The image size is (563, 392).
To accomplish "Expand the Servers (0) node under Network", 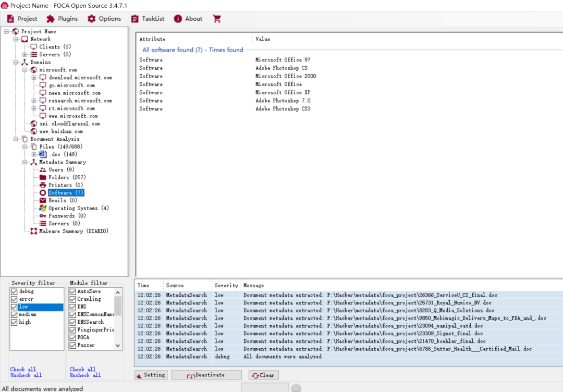I will [x=25, y=55].
